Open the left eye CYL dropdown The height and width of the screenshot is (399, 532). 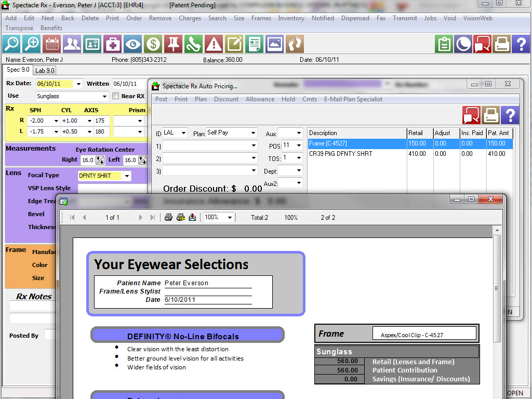pyautogui.click(x=89, y=131)
